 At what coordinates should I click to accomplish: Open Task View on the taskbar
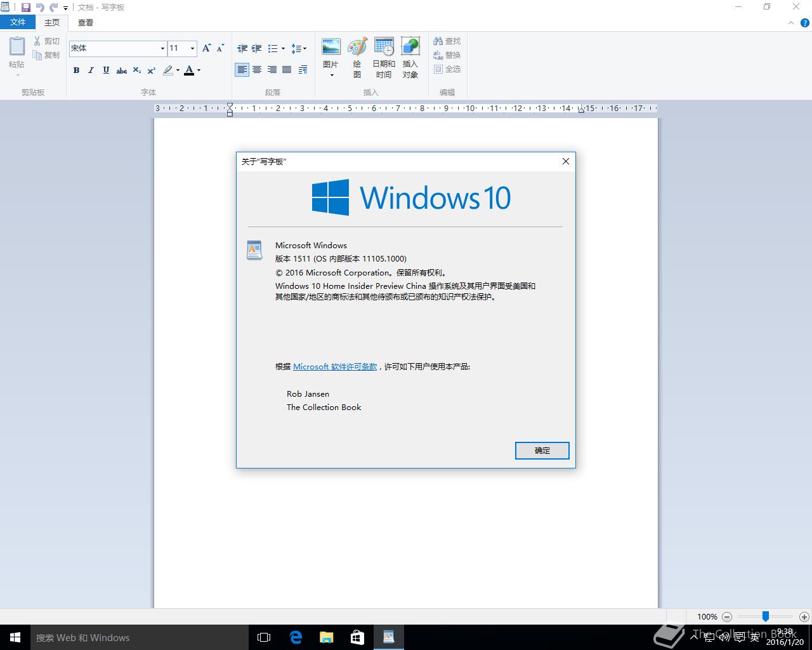click(264, 637)
